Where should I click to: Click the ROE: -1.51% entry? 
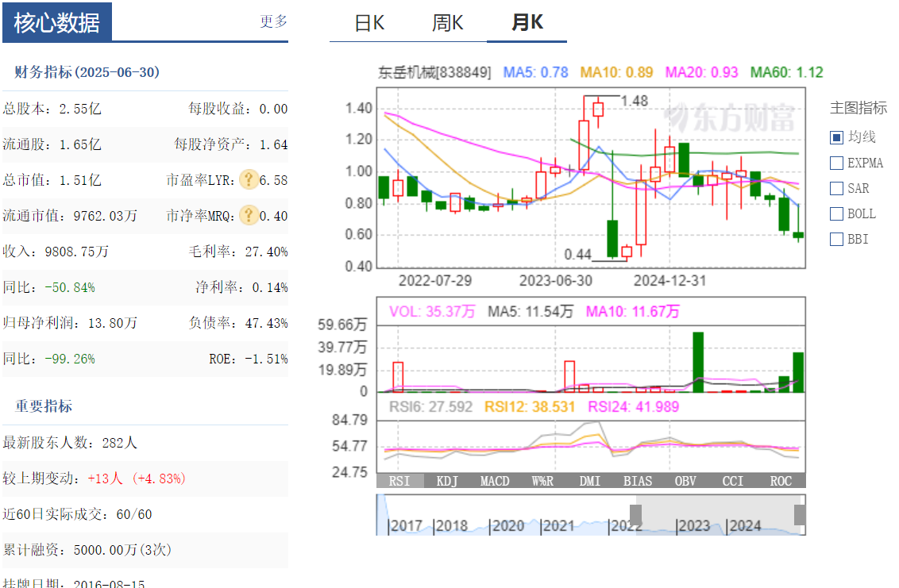[x=249, y=359]
